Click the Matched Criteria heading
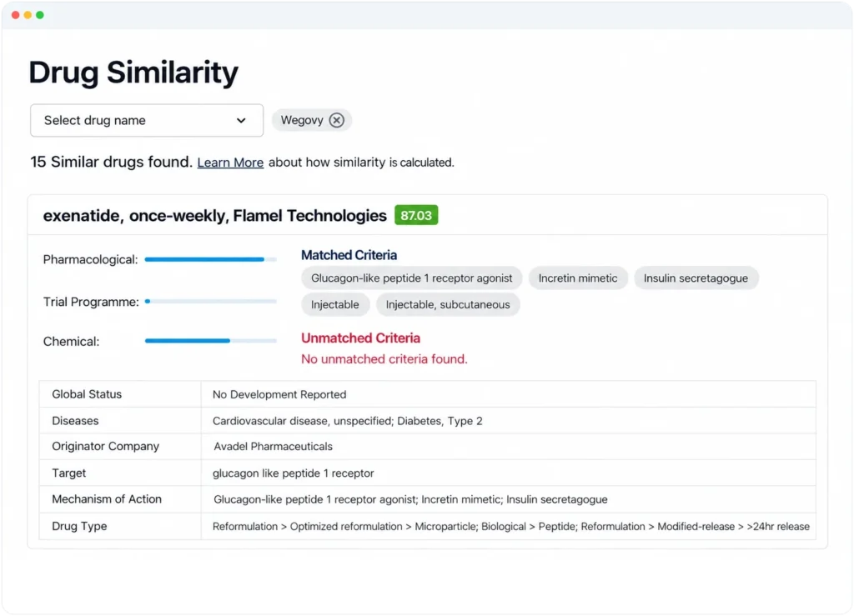Screen dimensions: 854x616 tap(349, 255)
